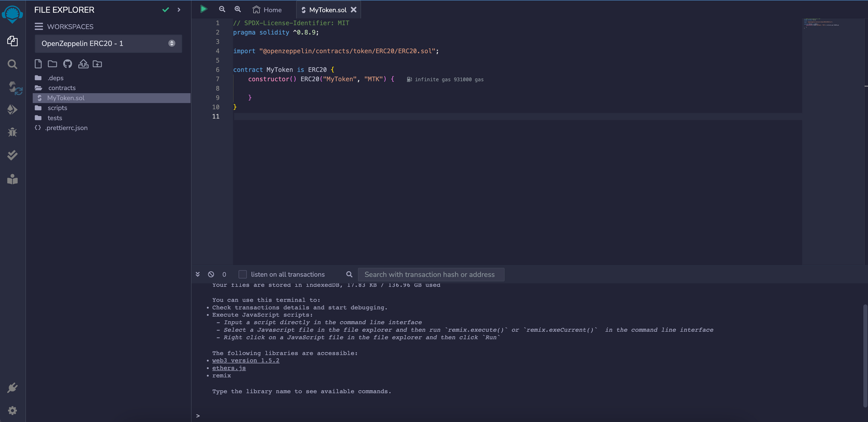The height and width of the screenshot is (422, 868).
Task: Collapse the terminal with the double chevron
Action: click(197, 274)
